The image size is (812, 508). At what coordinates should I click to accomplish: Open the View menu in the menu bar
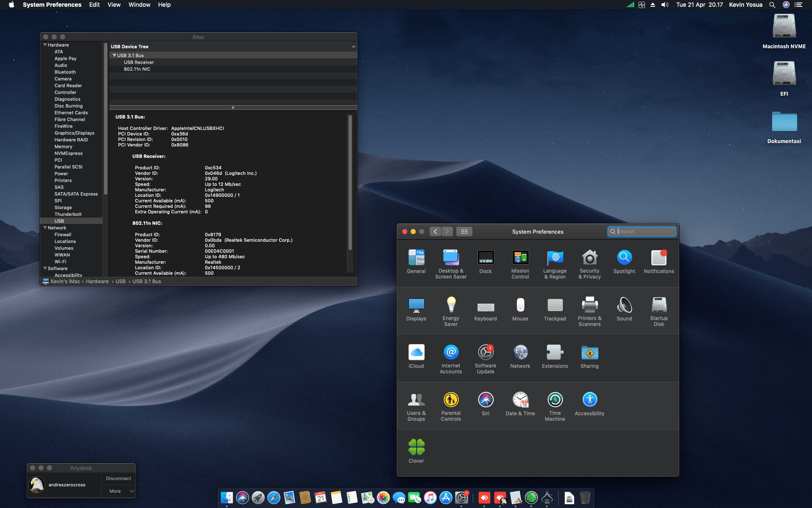pyautogui.click(x=114, y=5)
